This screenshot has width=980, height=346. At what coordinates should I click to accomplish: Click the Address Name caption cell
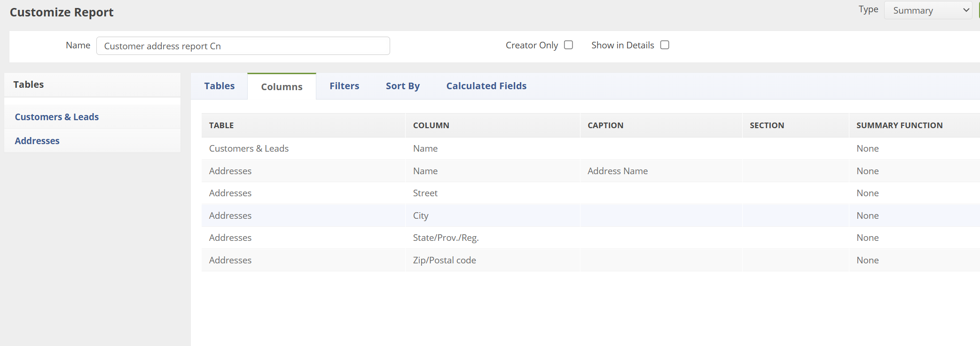pos(617,171)
